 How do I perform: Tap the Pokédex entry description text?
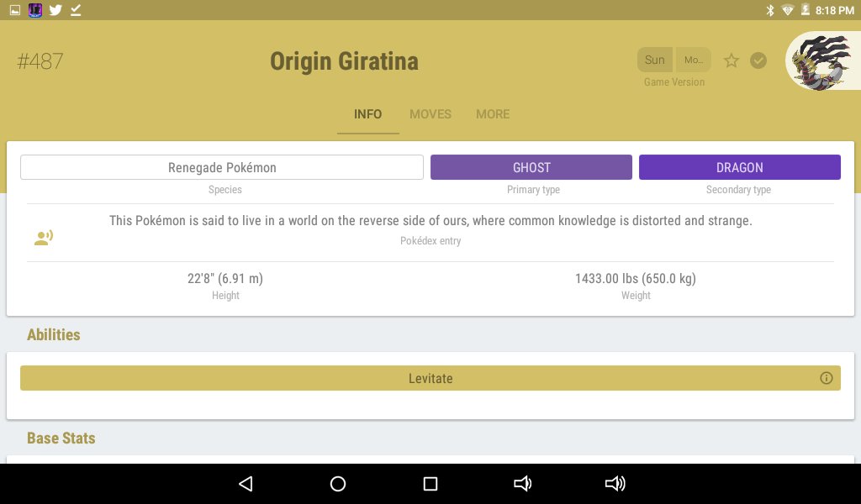click(x=430, y=220)
